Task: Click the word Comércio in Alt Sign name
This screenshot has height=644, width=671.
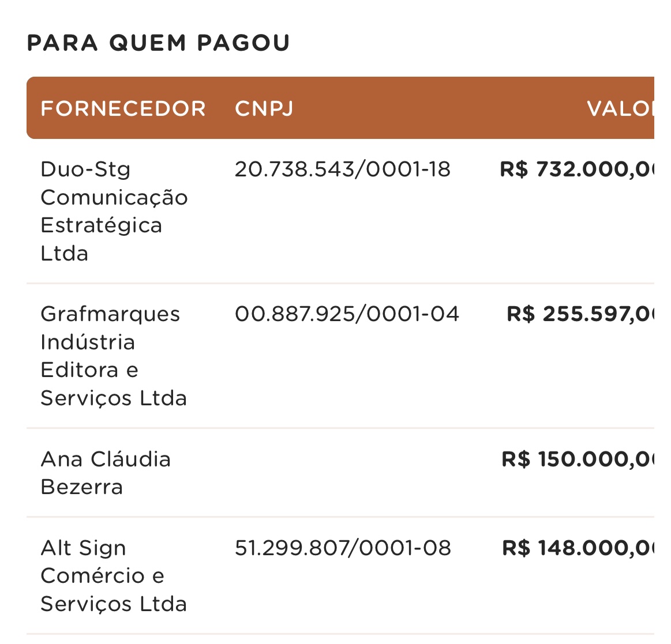Action: (x=92, y=576)
